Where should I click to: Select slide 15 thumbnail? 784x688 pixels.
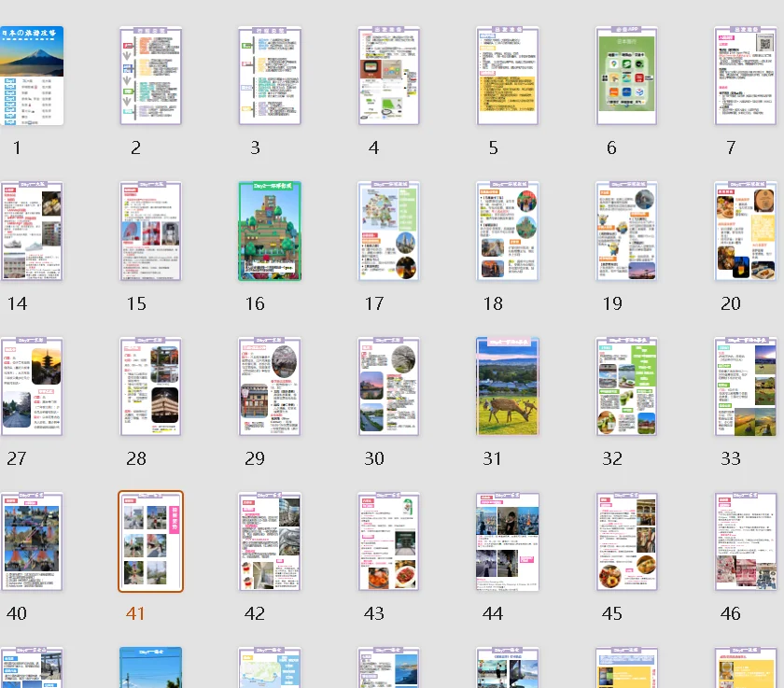(150, 231)
